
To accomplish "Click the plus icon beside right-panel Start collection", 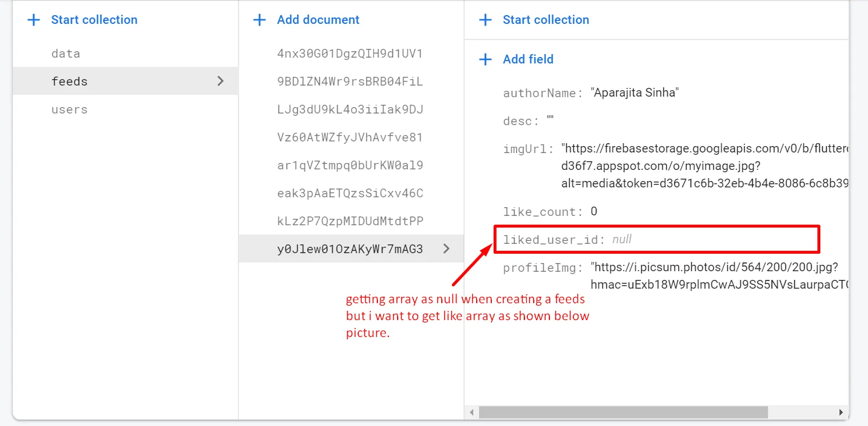I will click(x=485, y=20).
